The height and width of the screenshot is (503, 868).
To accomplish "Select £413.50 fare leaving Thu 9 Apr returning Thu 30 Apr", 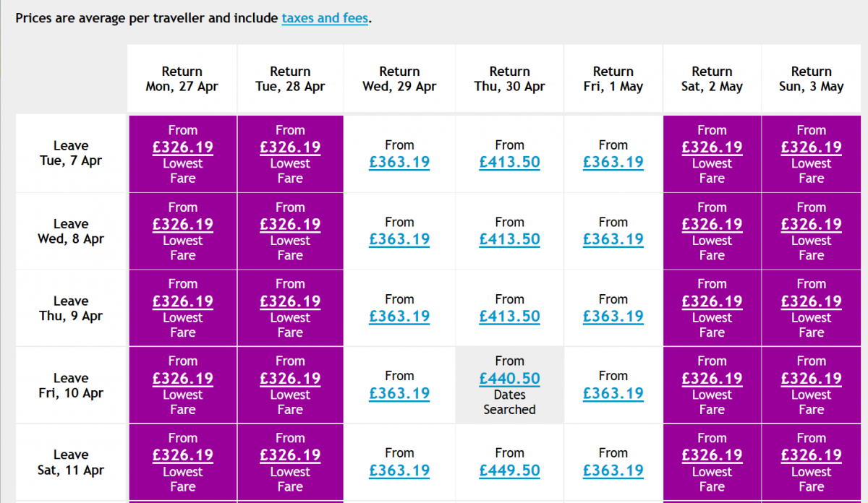I will click(509, 316).
